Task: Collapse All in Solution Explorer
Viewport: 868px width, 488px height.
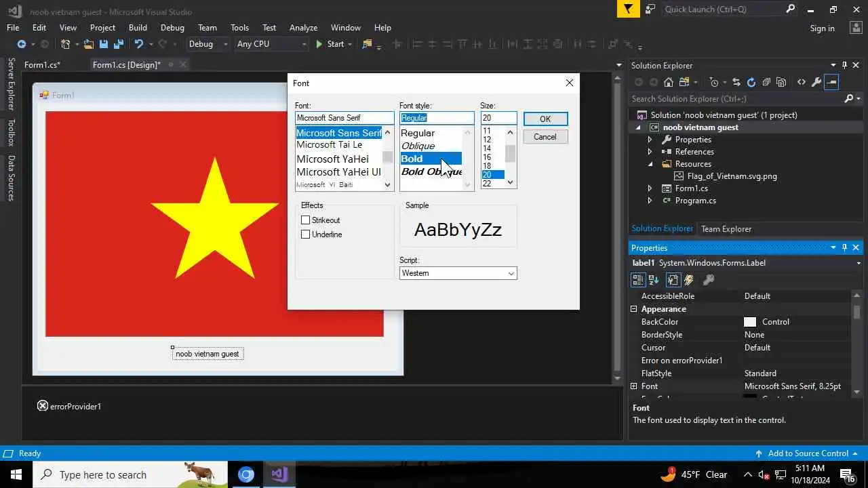Action: pyautogui.click(x=766, y=82)
